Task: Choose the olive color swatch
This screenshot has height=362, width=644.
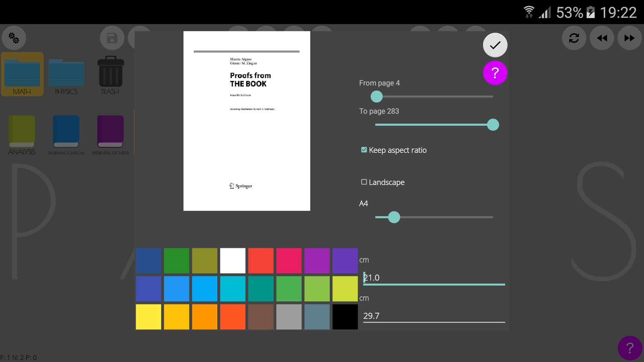Action: click(x=205, y=261)
